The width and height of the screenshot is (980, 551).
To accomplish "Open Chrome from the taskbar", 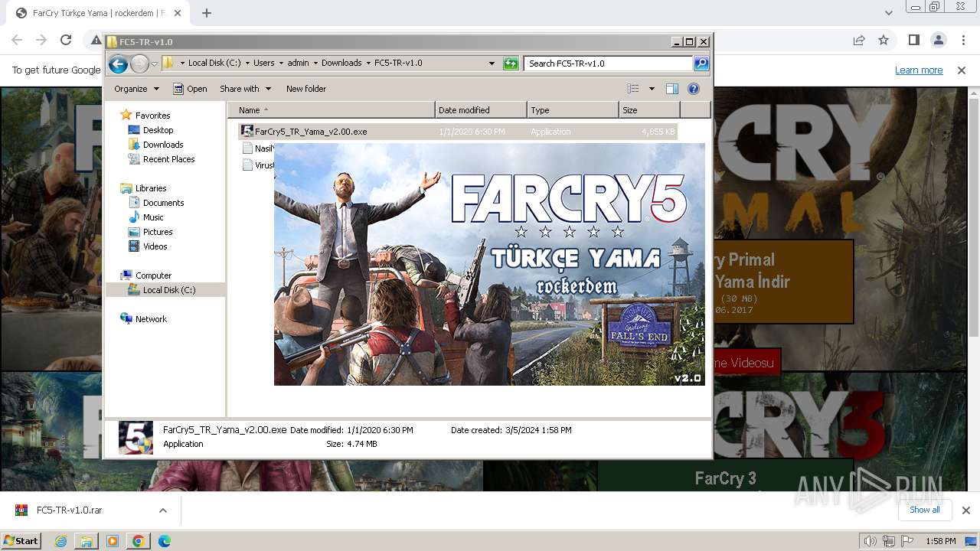I will 139,541.
